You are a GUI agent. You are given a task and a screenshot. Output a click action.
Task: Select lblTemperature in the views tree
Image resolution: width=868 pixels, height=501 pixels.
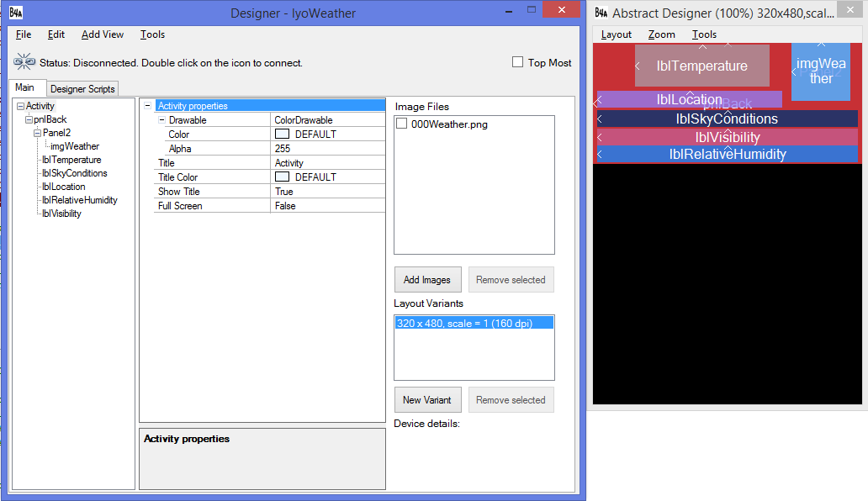[x=71, y=160]
